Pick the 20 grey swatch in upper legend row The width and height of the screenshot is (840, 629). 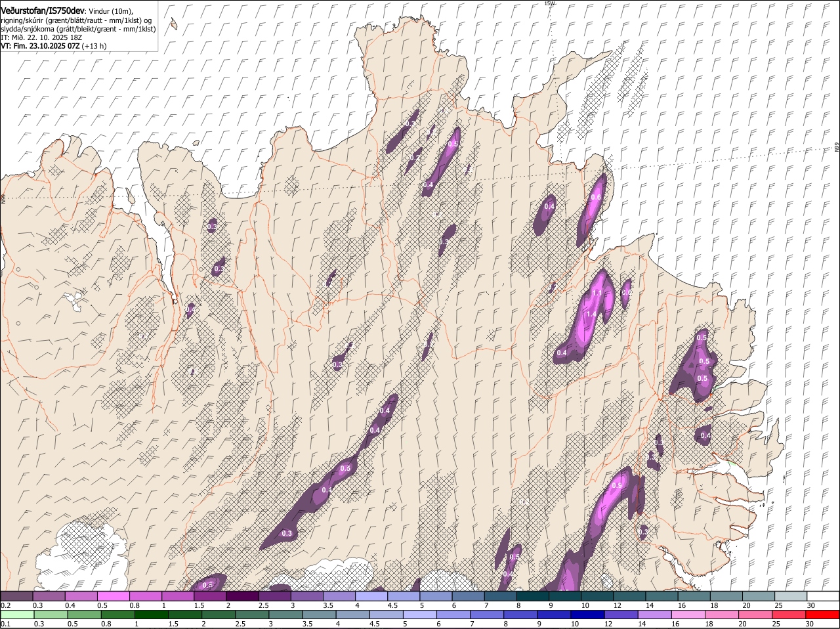click(x=759, y=596)
